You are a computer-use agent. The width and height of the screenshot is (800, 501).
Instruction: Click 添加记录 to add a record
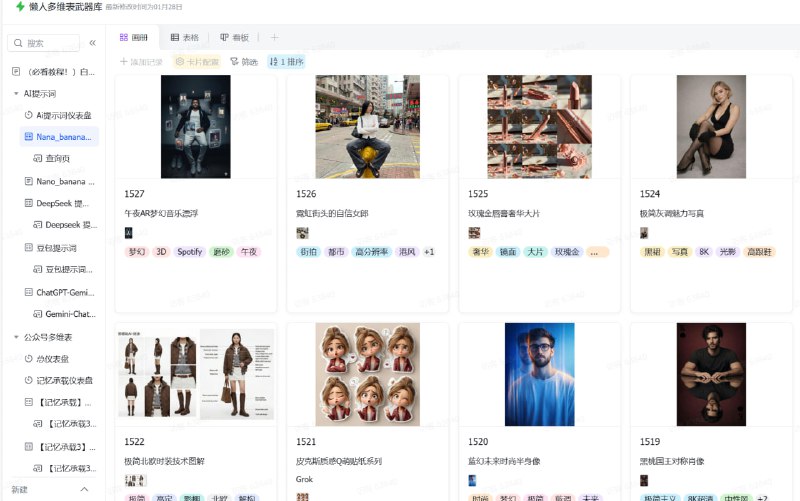tap(141, 62)
